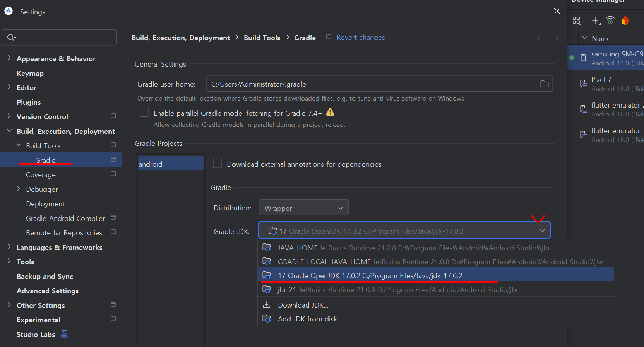Expand the Editor settings section
This screenshot has width=644, height=347.
point(9,87)
